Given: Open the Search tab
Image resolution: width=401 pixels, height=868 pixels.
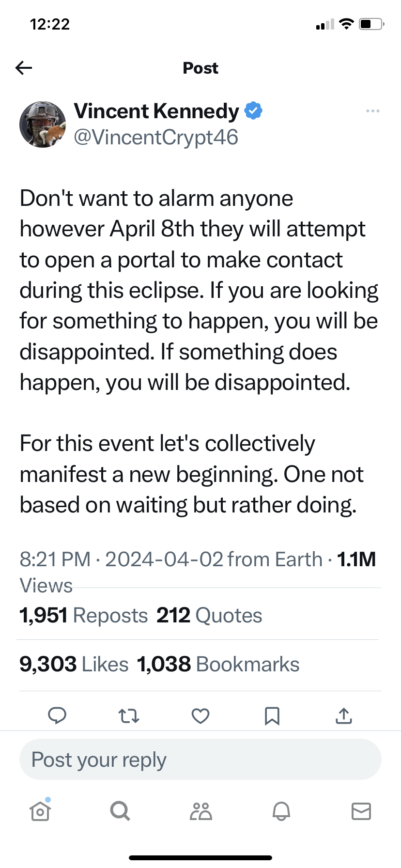Looking at the screenshot, I should pos(120,811).
